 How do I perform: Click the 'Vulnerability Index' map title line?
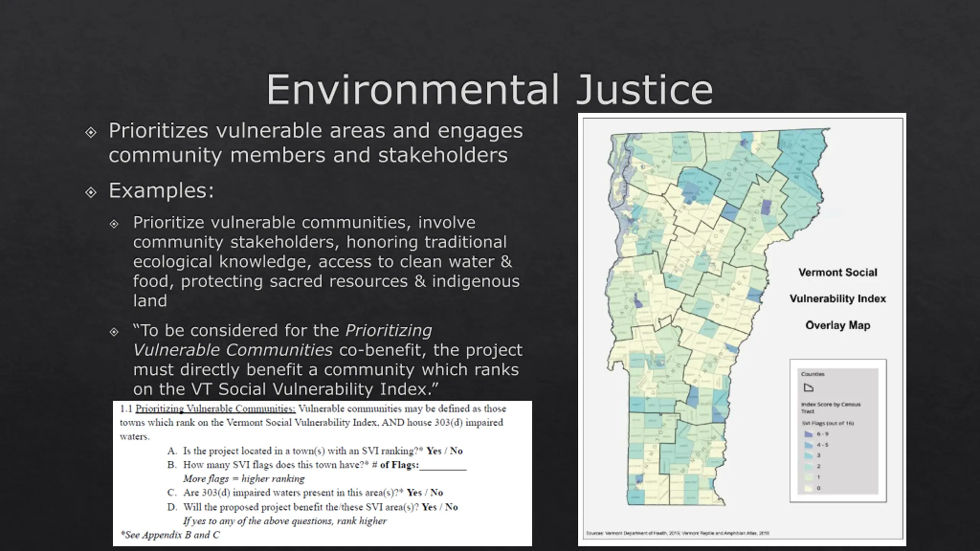[x=838, y=299]
